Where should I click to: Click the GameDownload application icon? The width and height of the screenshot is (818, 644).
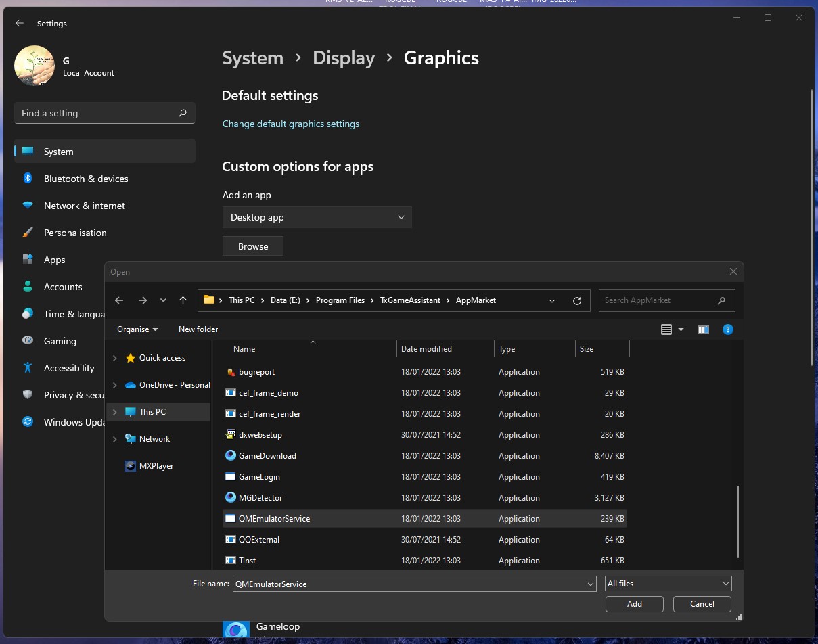click(230, 456)
